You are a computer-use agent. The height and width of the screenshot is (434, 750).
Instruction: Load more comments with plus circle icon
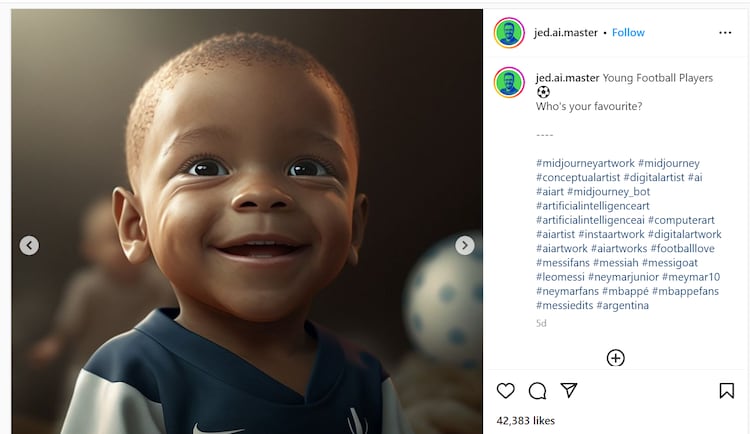point(615,358)
